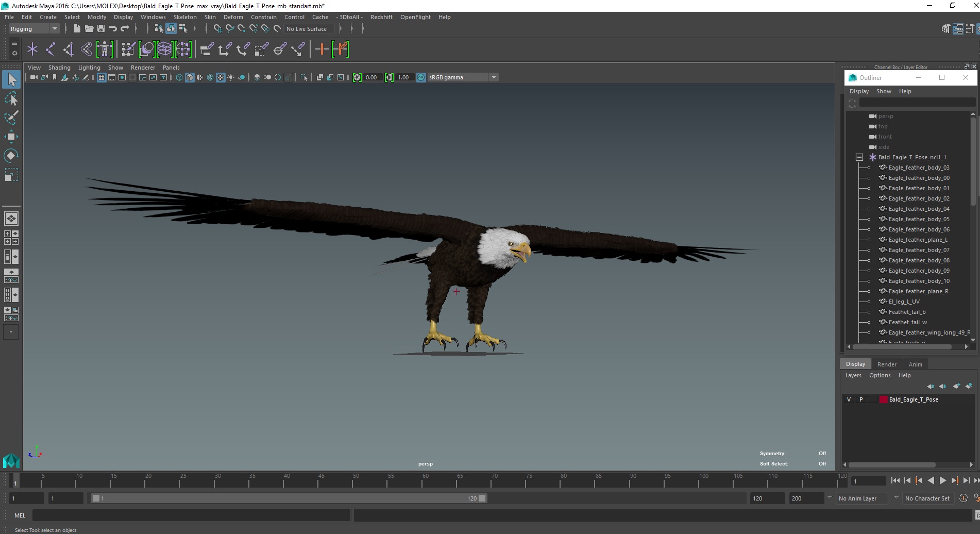
Task: Click the playback range slider bar
Action: (x=288, y=498)
